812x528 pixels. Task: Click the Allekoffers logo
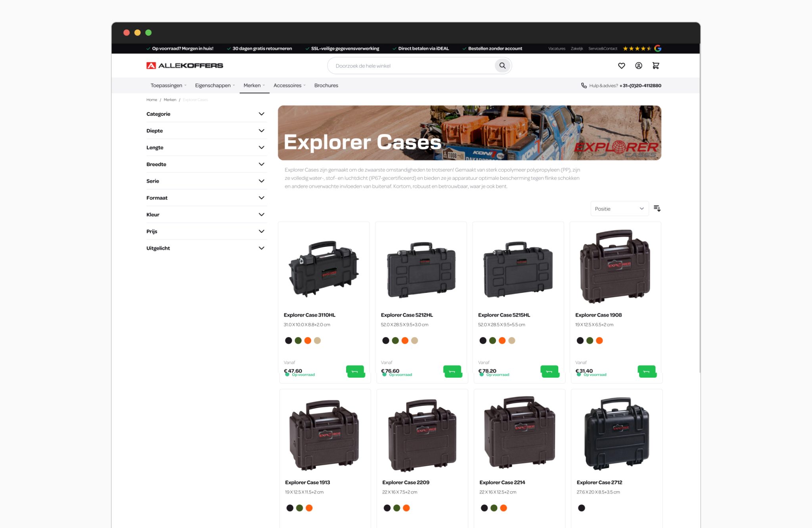click(185, 65)
